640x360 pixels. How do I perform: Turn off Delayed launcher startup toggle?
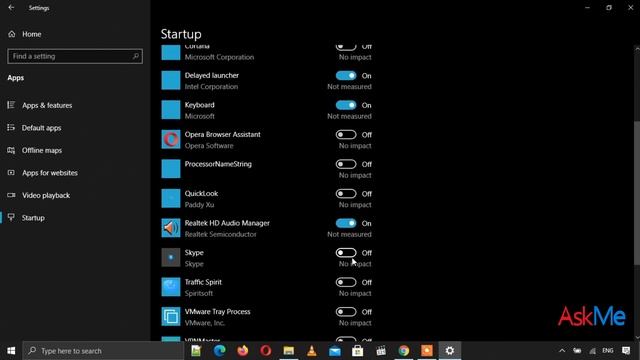pos(346,76)
